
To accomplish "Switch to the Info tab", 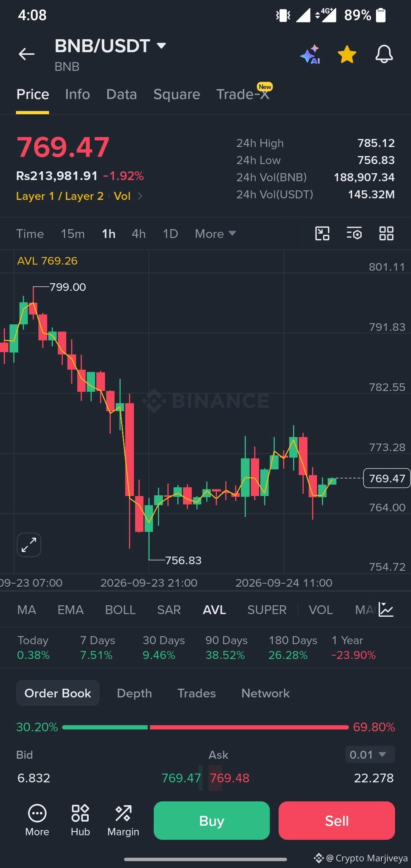I will point(78,94).
